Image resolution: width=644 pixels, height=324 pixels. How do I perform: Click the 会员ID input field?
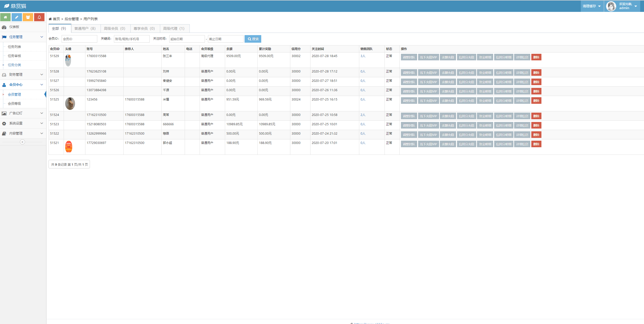tap(79, 39)
